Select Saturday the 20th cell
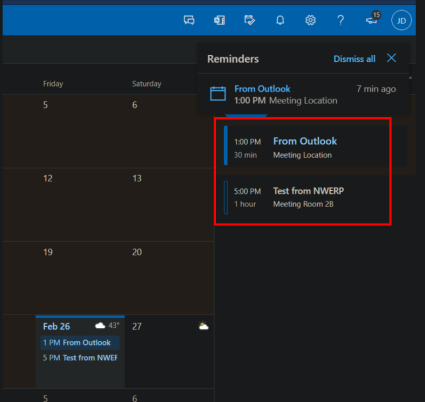 pyautogui.click(x=169, y=278)
